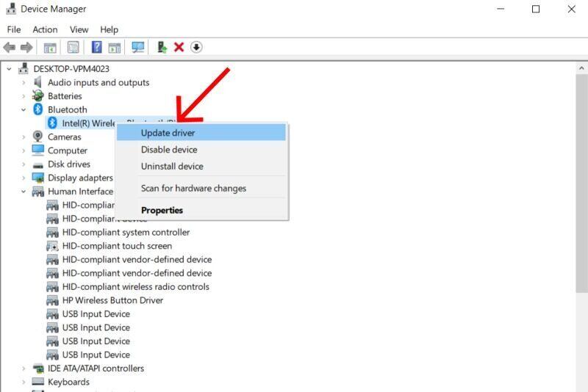This screenshot has width=588, height=392.
Task: Click the Action pane toolbar icon beside Help
Action: pos(115,48)
